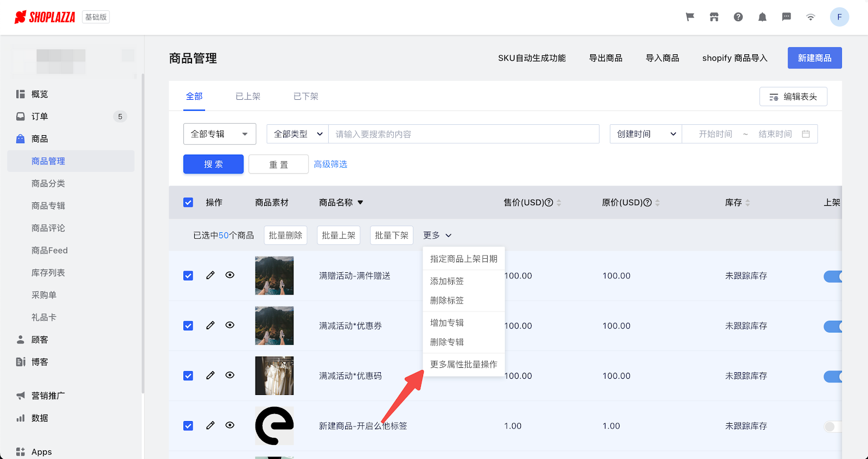The width and height of the screenshot is (868, 459).
Task: Click 批量删除 button
Action: (x=285, y=235)
